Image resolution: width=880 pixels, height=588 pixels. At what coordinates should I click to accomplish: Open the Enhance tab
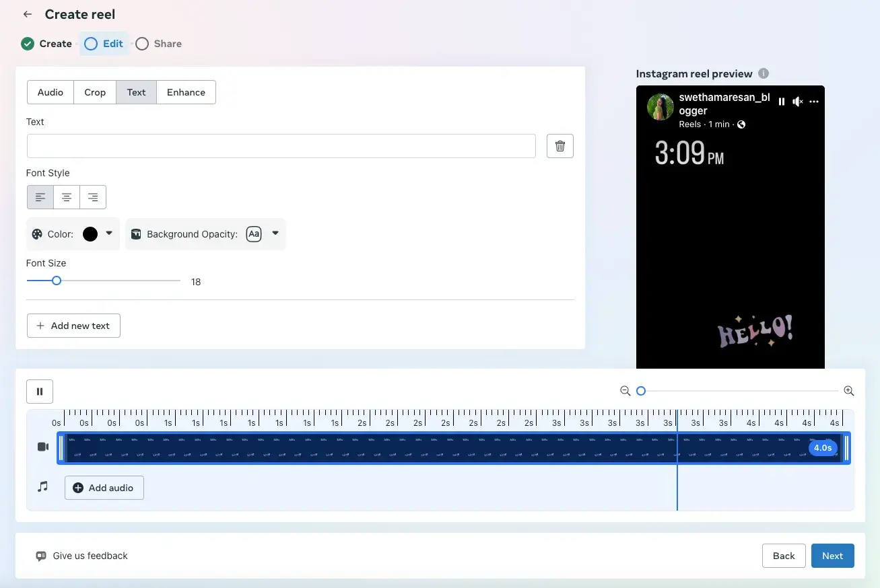pyautogui.click(x=186, y=92)
